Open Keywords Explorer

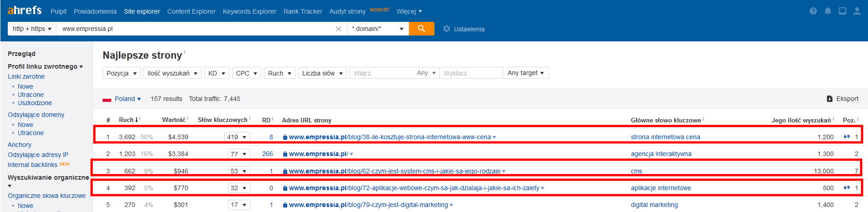click(x=249, y=11)
